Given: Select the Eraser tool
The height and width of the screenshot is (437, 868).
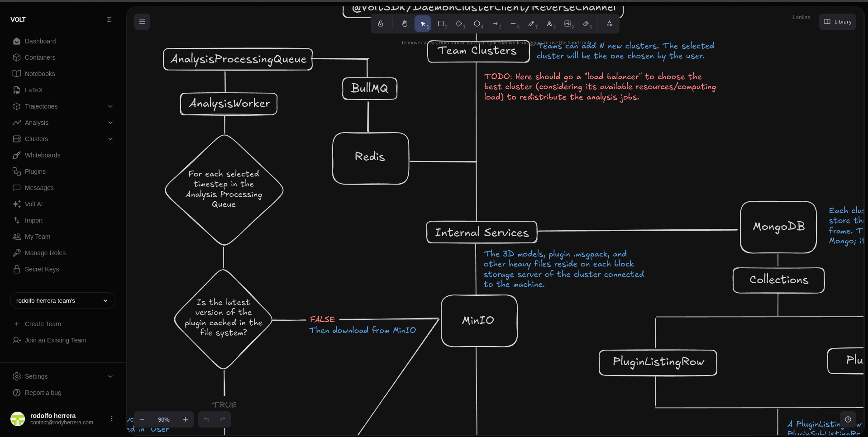Looking at the screenshot, I should click(x=586, y=24).
